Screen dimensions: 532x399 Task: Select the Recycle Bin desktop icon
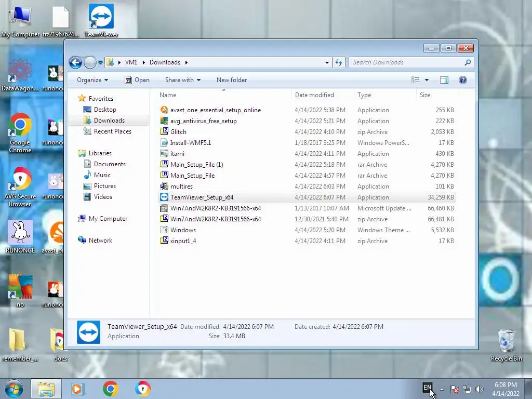point(506,345)
